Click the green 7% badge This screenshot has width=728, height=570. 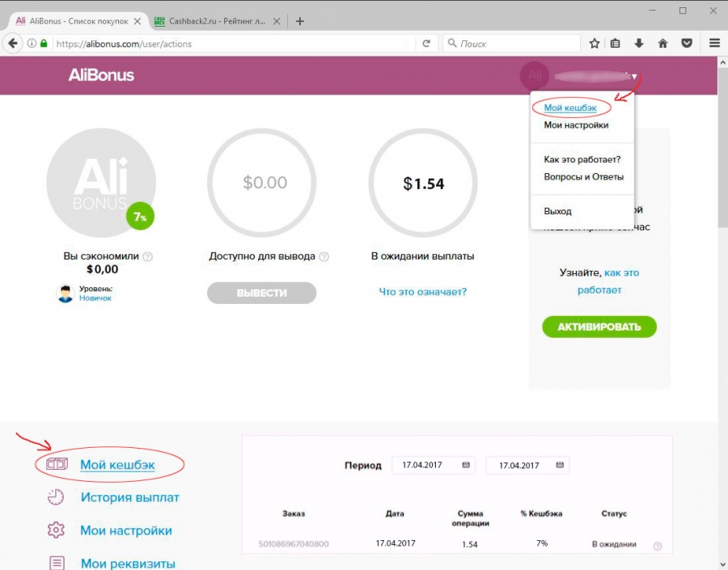tap(140, 217)
